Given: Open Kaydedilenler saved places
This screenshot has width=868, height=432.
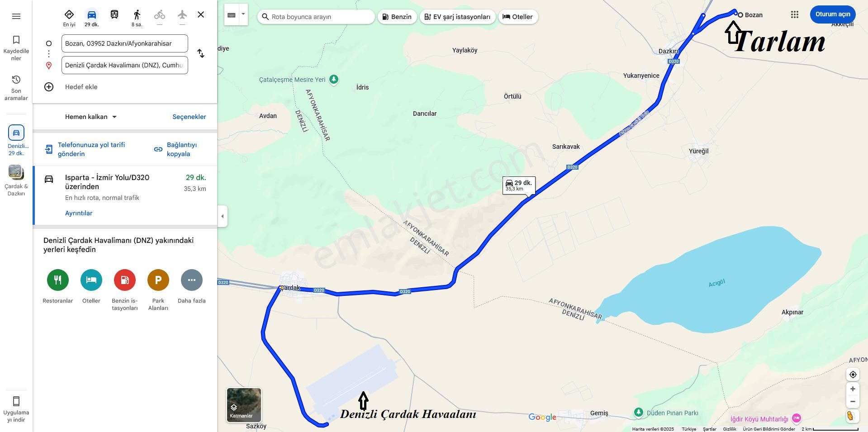Looking at the screenshot, I should point(16,48).
